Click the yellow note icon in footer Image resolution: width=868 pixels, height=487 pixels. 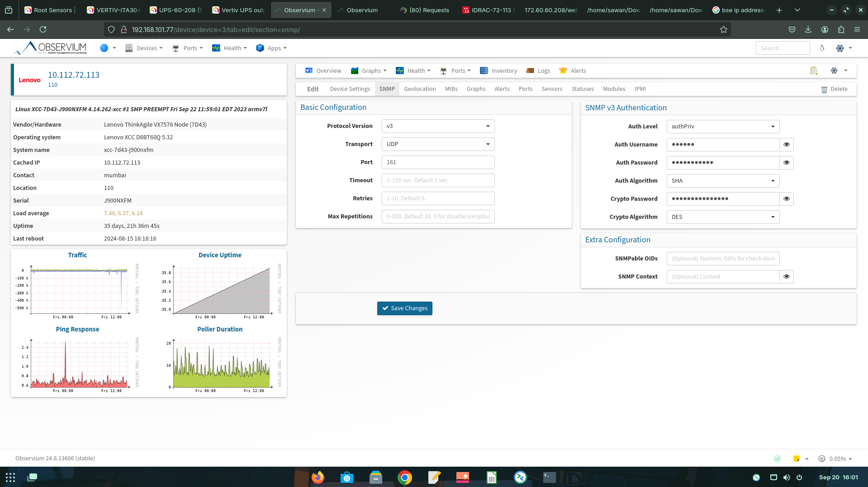(x=797, y=459)
